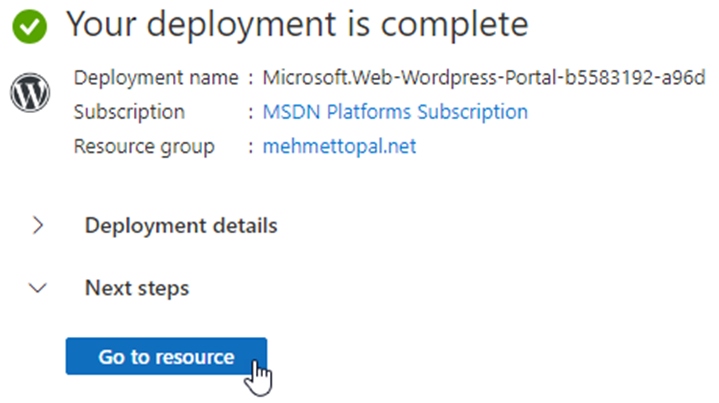The height and width of the screenshot is (403, 719).
Task: Collapse the Next steps section chevron
Action: [x=38, y=288]
